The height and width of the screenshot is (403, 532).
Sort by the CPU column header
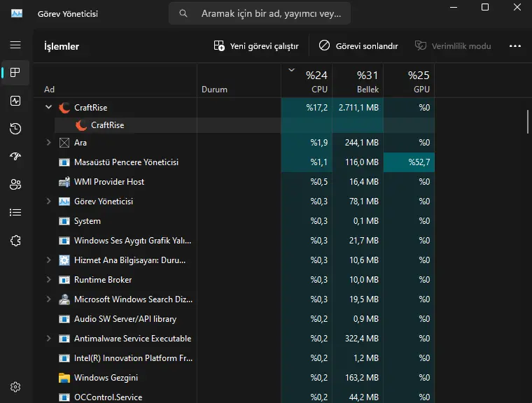pyautogui.click(x=307, y=81)
